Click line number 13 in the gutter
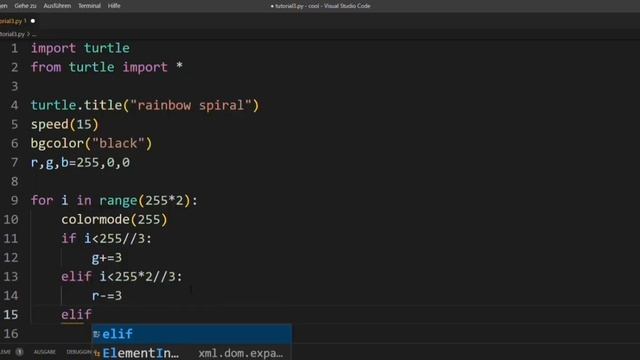Screen dimensions: 640x360 11,277
